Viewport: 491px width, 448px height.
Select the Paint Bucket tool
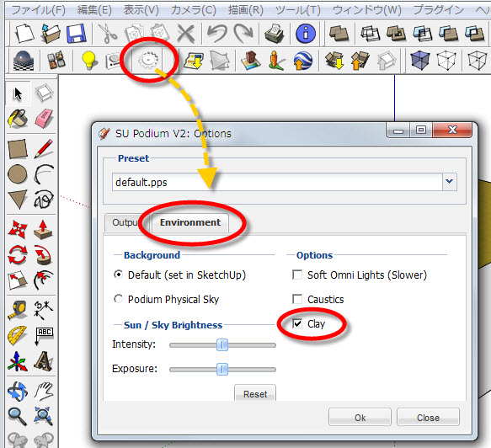click(18, 119)
